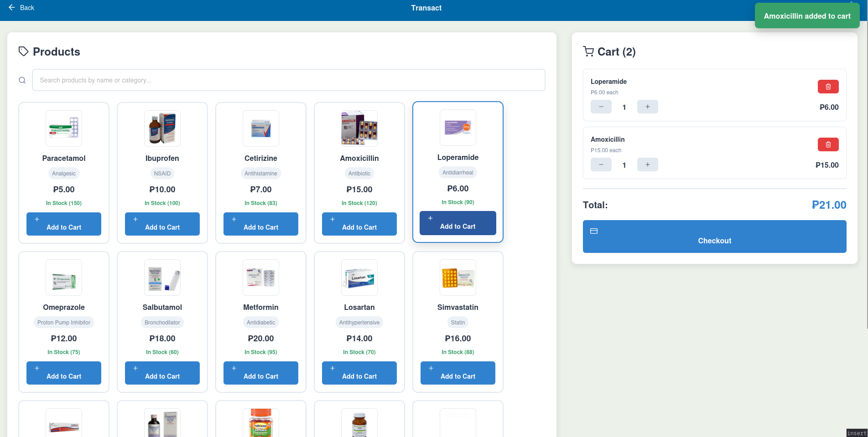
Task: Increase Amoxicillin quantity with plus button
Action: (x=647, y=165)
